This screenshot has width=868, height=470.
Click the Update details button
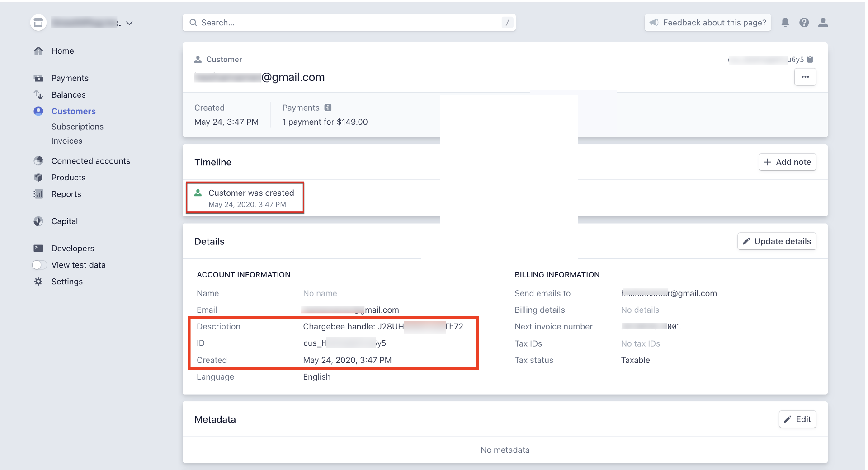777,241
